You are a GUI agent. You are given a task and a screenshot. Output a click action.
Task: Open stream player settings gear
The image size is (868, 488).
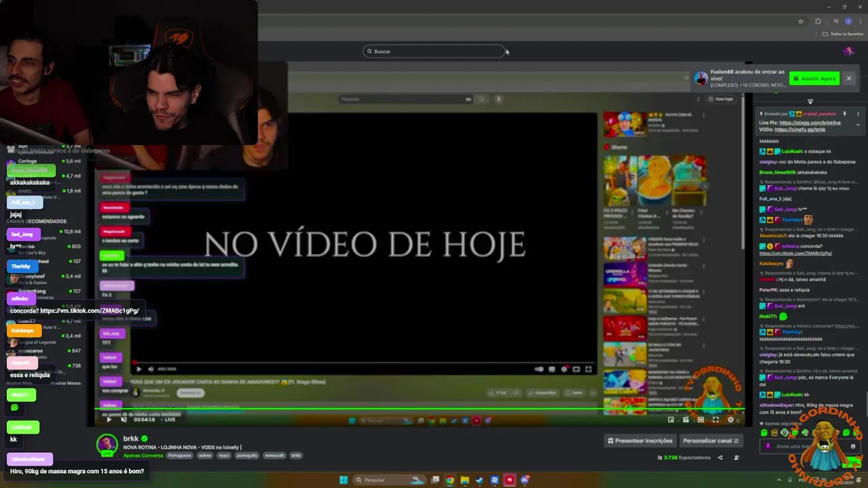tap(730, 420)
